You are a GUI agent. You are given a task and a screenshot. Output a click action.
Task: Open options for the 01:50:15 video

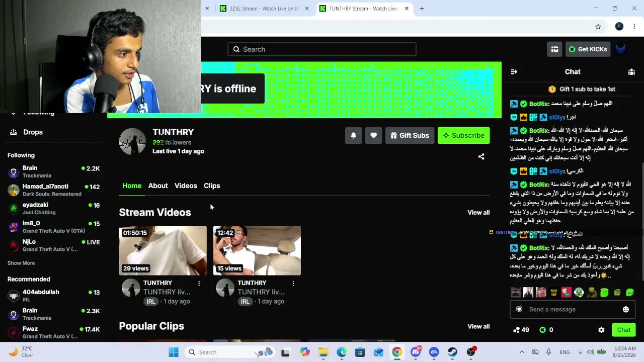click(199, 284)
